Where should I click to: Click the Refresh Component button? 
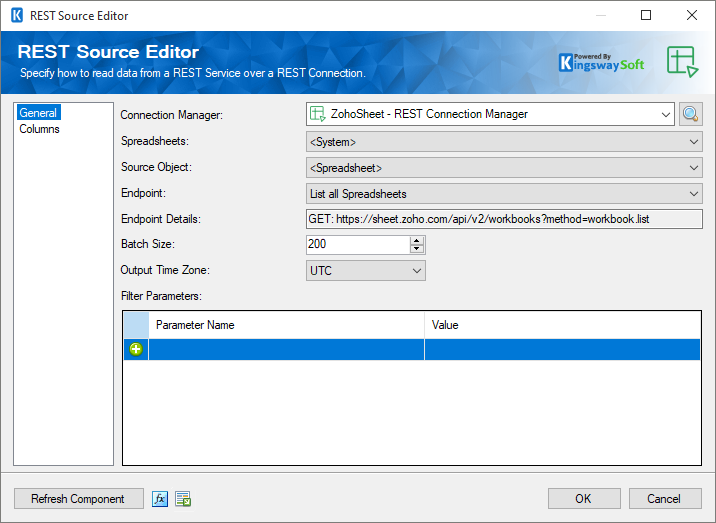tap(79, 499)
